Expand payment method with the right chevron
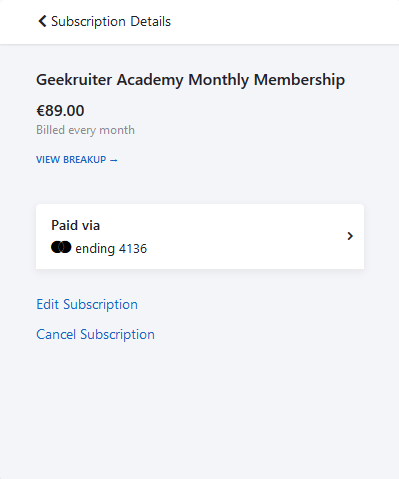This screenshot has width=399, height=479. (350, 236)
